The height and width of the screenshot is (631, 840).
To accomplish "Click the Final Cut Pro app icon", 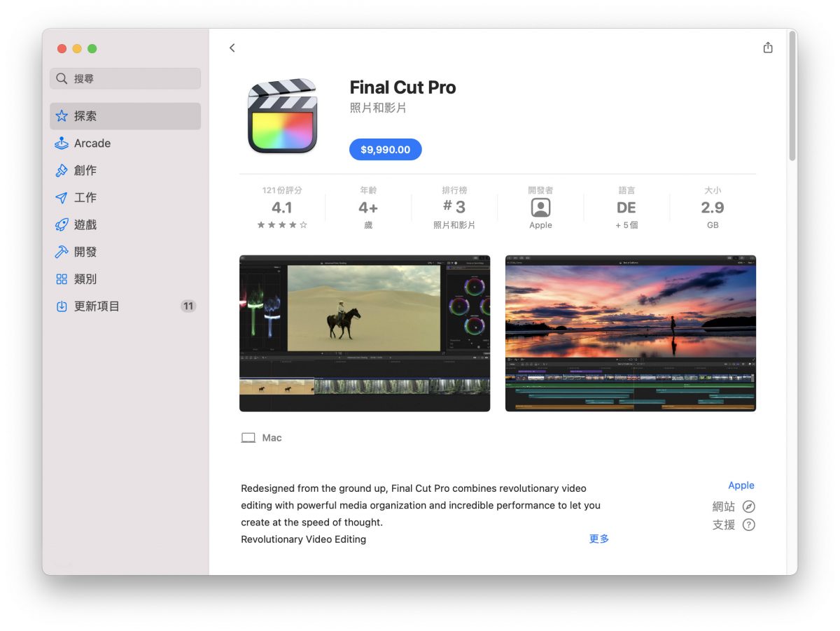I will point(283,116).
